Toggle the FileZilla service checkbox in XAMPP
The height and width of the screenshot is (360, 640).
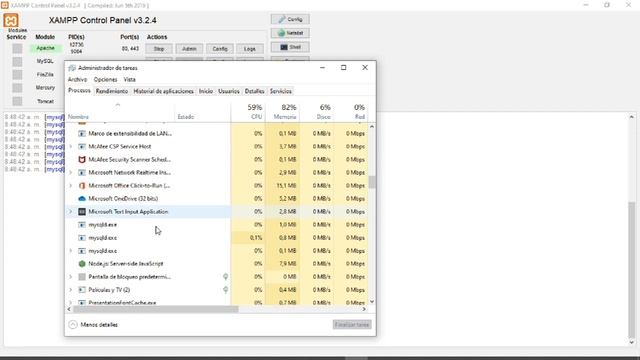coord(17,75)
